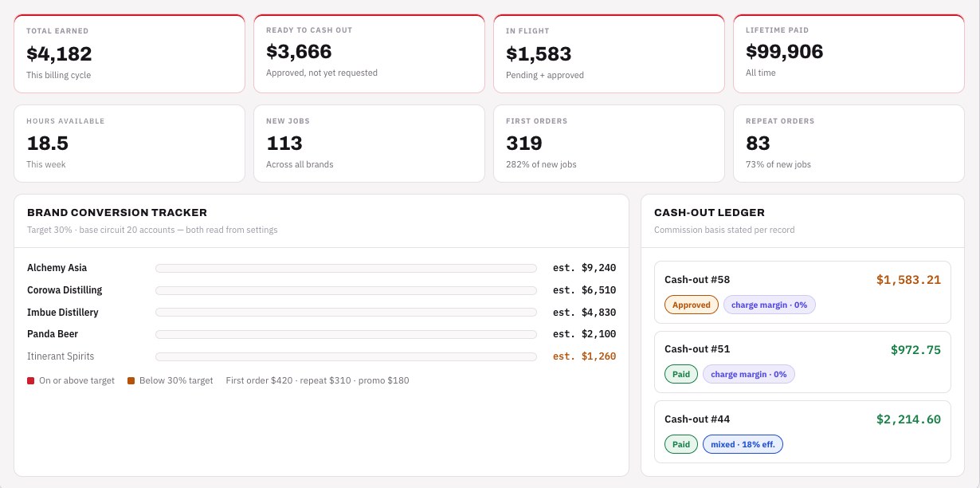Click the Panda Beer progress bar
This screenshot has width=980, height=488.
pos(346,335)
